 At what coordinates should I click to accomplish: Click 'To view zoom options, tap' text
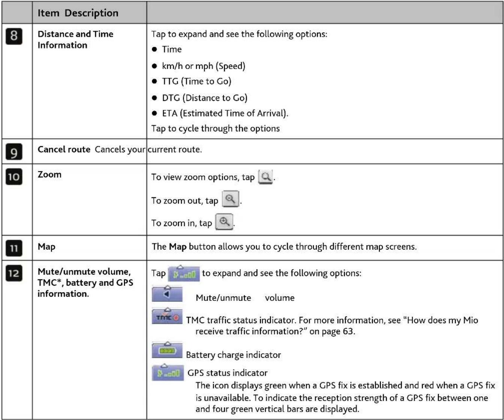point(203,177)
